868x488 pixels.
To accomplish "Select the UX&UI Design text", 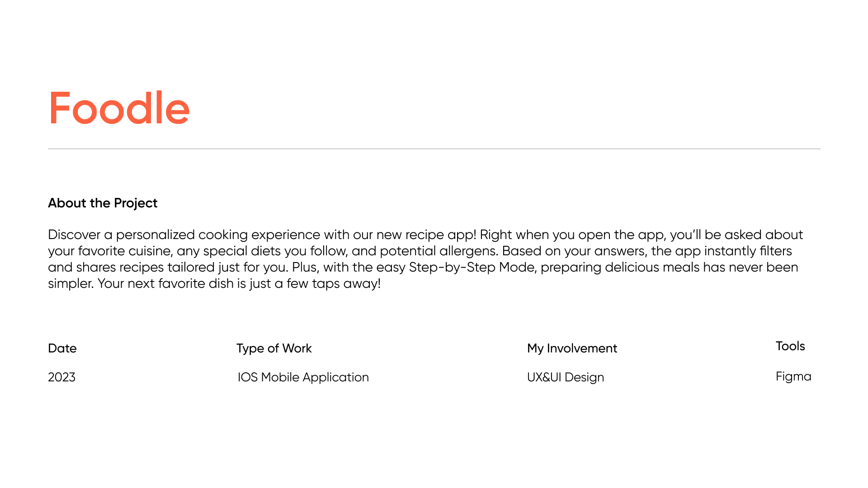I will coord(565,377).
